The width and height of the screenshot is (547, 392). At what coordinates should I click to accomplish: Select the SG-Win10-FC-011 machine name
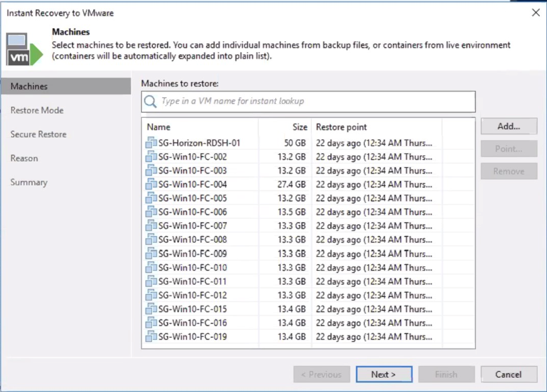[192, 282]
